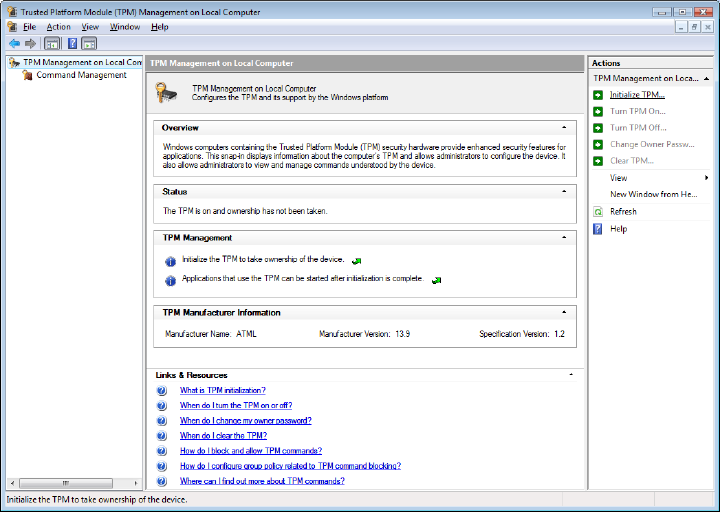Click the green icon beside Initialize TPM action
720x512 pixels.
(x=598, y=95)
